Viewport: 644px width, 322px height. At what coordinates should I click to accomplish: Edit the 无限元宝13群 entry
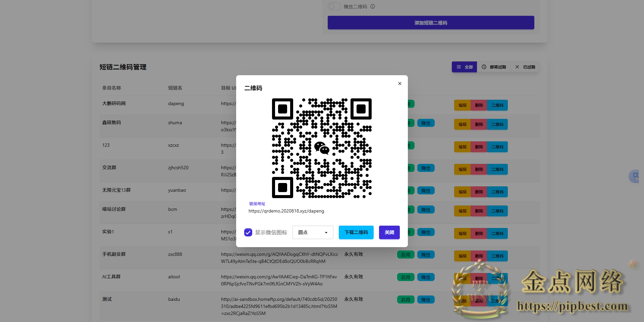tap(462, 192)
